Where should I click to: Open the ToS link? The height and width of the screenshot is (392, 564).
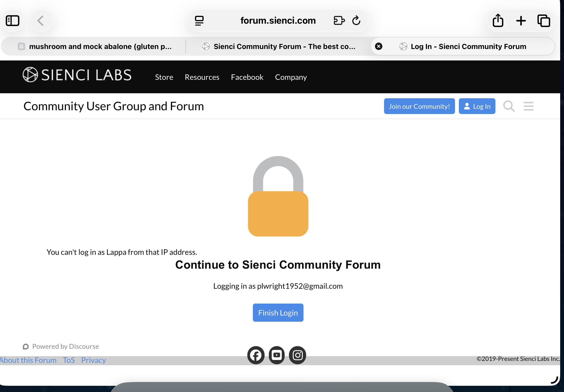(69, 360)
